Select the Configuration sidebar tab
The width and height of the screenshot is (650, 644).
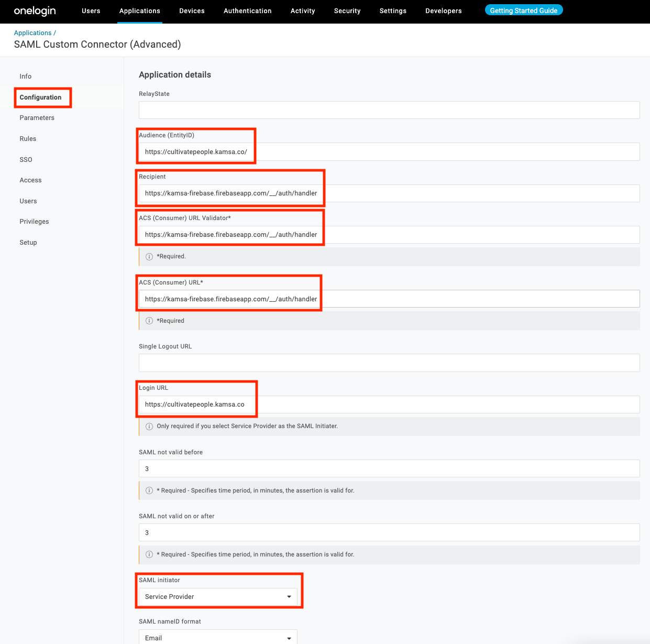(40, 97)
